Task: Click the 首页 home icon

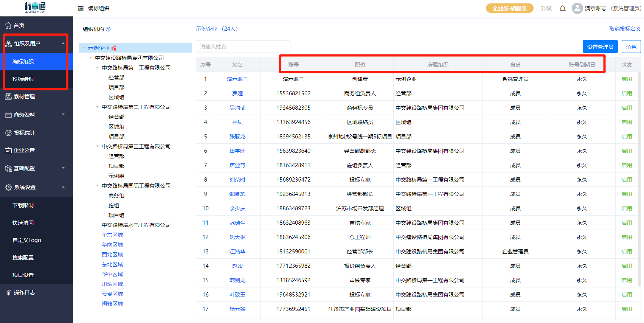Action: pyautogui.click(x=8, y=25)
